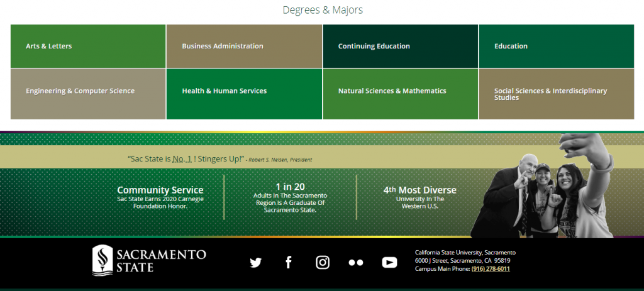The image size is (644, 291).
Task: Call the campus phone (916) 278-6011 link
Action: (x=491, y=269)
